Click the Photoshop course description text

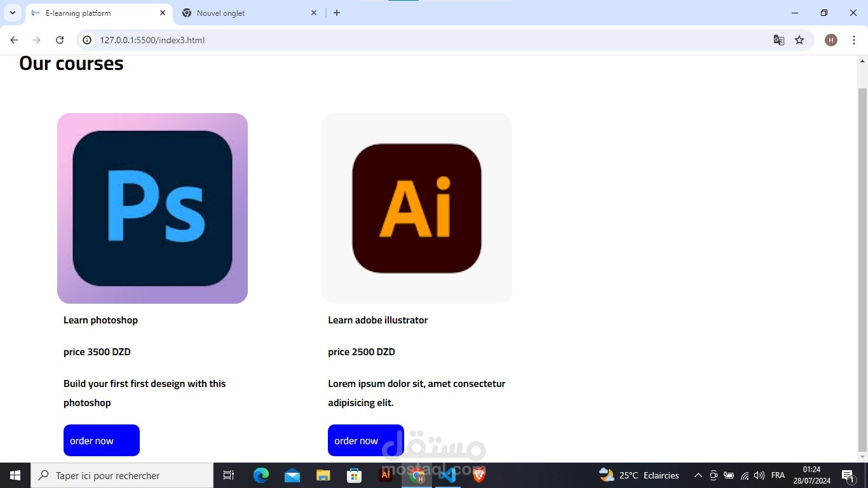point(145,393)
